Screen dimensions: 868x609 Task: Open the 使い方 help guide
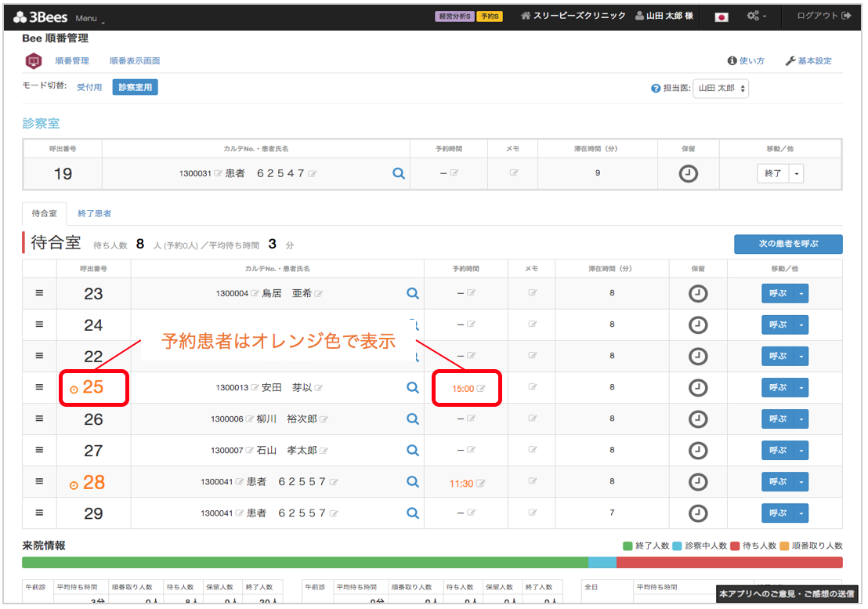pos(747,61)
